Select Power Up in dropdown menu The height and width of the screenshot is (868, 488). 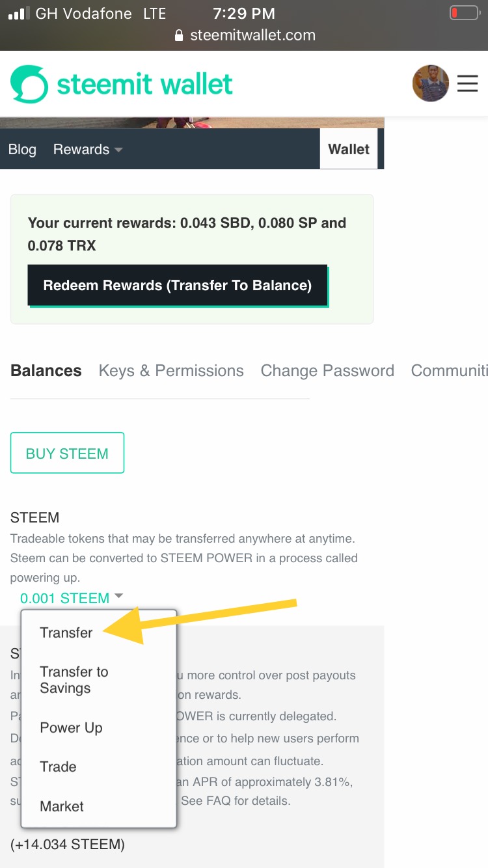(x=71, y=727)
